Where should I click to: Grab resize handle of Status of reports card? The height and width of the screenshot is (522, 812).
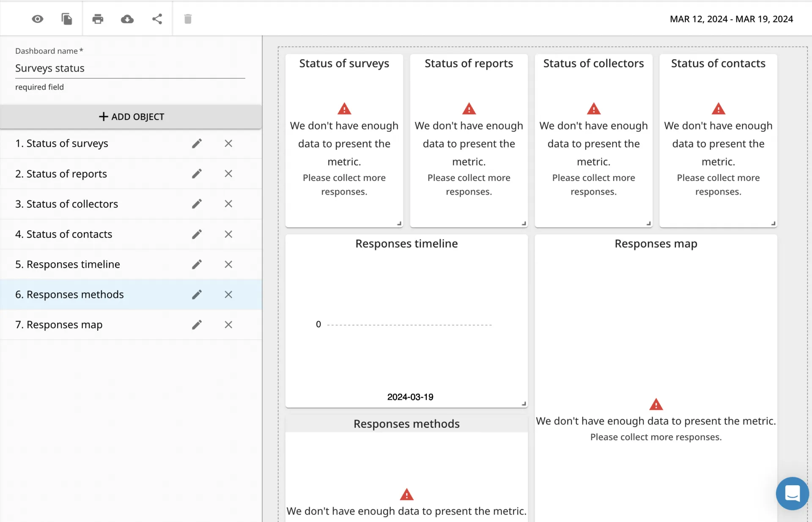click(524, 223)
